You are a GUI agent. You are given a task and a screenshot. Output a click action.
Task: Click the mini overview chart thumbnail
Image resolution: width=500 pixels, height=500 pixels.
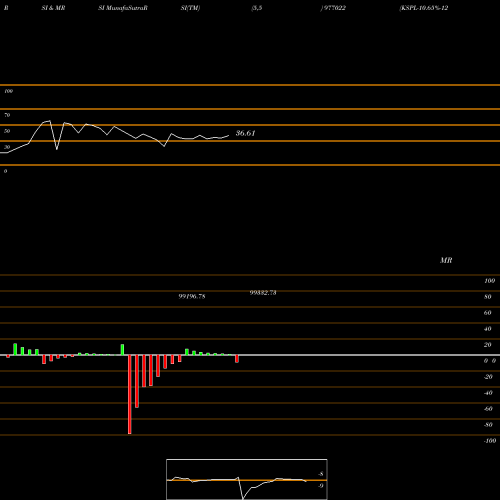tap(247, 479)
